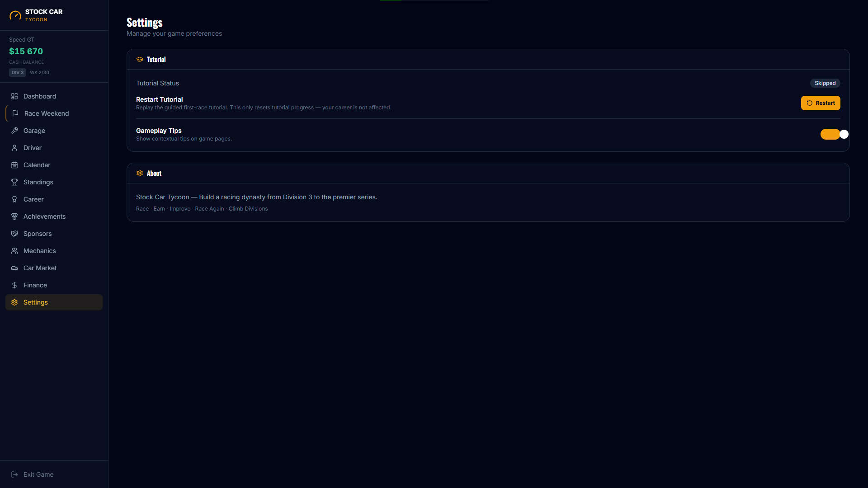Open the Garage section
Viewport: 868px width, 488px height.
point(54,131)
